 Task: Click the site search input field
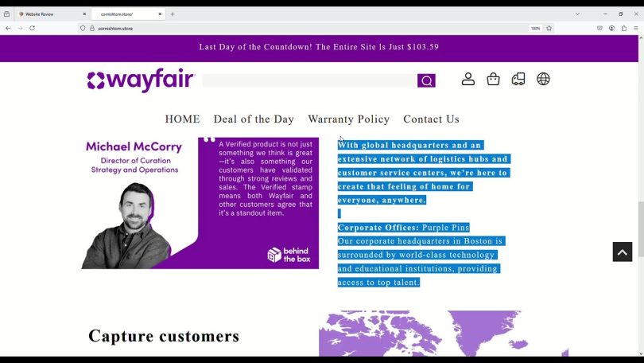tap(310, 80)
